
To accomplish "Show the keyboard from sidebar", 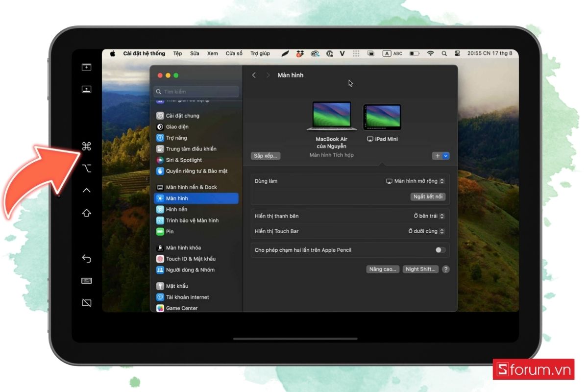I will click(x=87, y=281).
